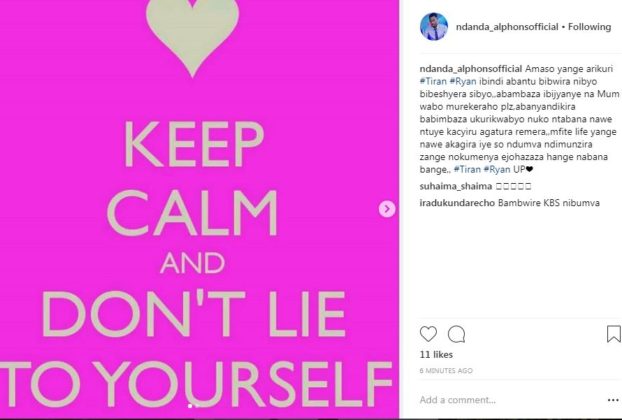Open comments via the speech bubble icon

pyautogui.click(x=456, y=334)
